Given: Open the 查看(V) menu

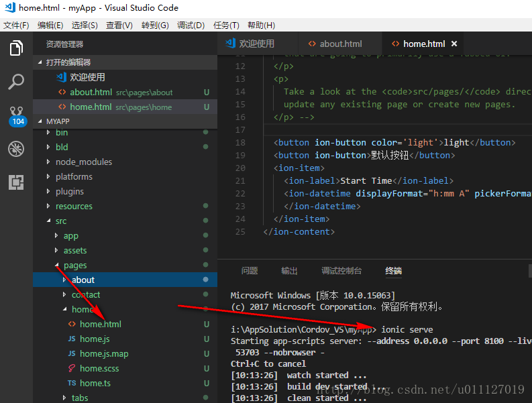Looking at the screenshot, I should coord(119,25).
